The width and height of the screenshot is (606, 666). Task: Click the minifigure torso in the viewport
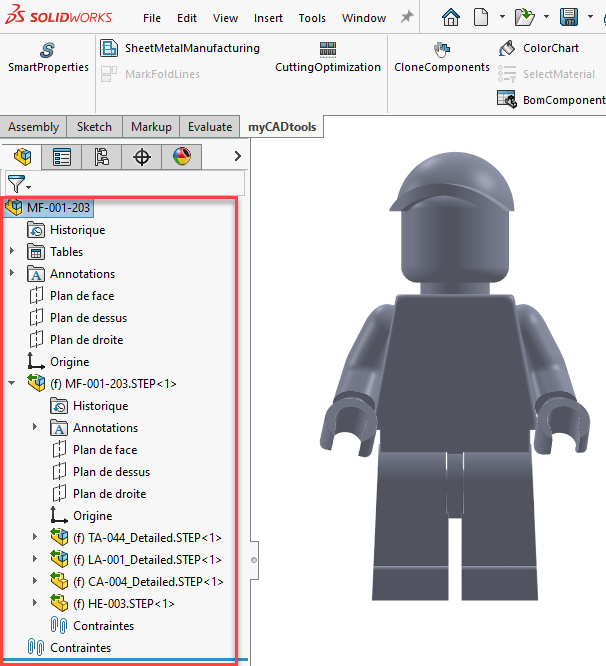click(454, 374)
